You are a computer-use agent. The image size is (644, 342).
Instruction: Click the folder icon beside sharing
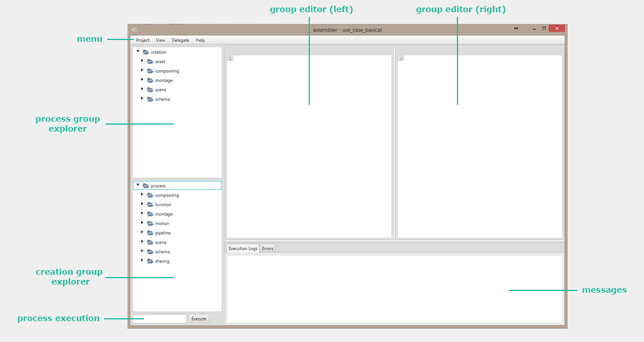[150, 261]
